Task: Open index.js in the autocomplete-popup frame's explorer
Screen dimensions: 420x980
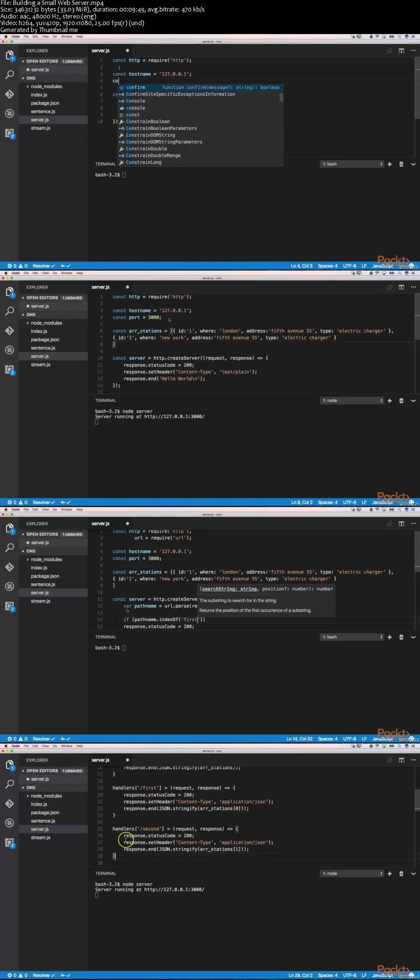Action: click(x=39, y=95)
